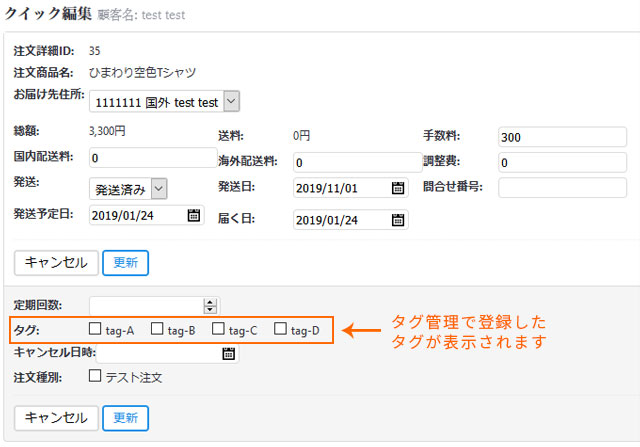640x447 pixels.
Task: Check the tag-A checkbox
Action: pos(95,329)
